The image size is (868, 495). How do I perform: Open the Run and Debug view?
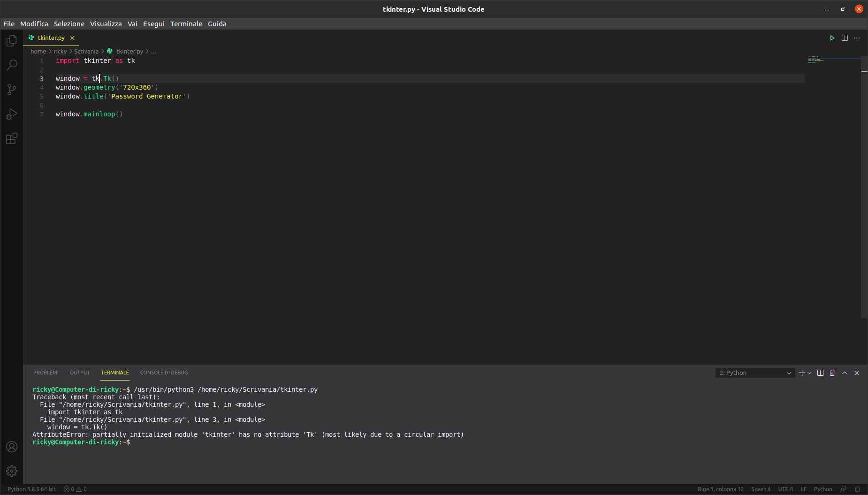[x=12, y=114]
